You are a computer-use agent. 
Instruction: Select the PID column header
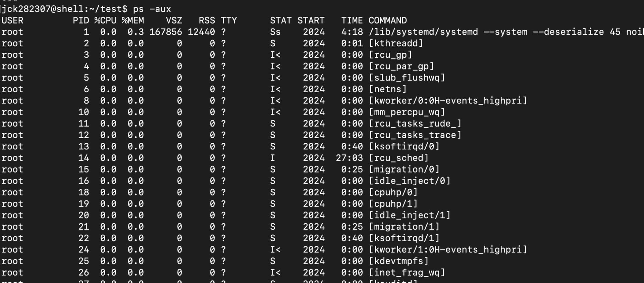[x=81, y=20]
